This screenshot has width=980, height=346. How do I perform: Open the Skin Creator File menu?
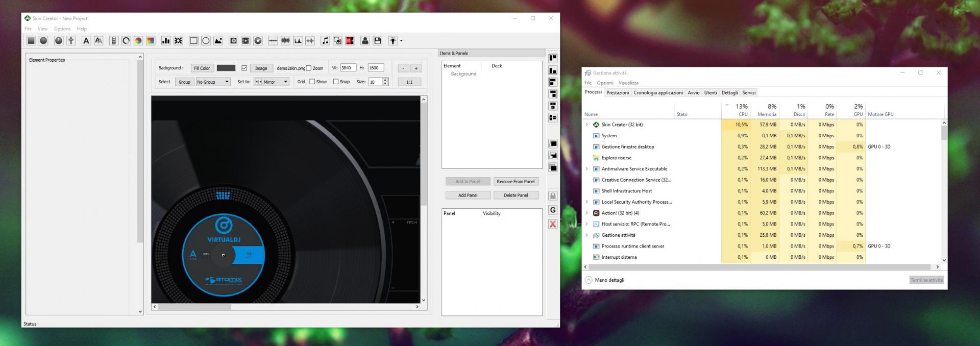click(x=28, y=29)
